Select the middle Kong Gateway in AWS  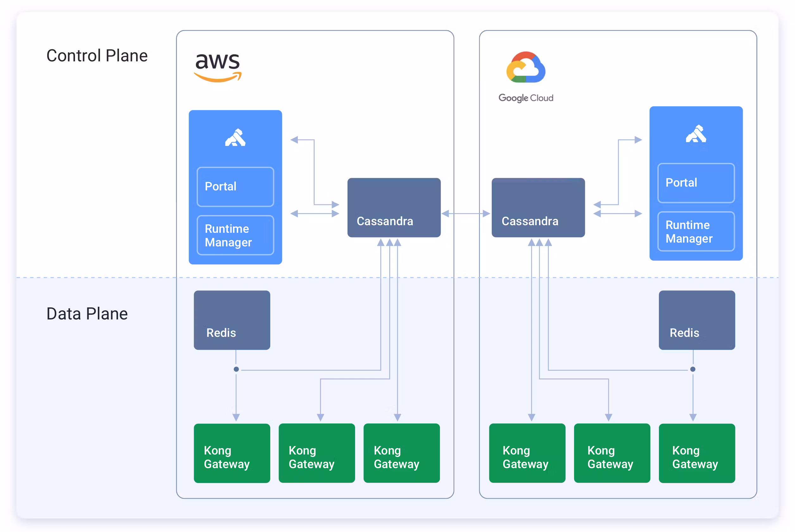click(x=317, y=453)
